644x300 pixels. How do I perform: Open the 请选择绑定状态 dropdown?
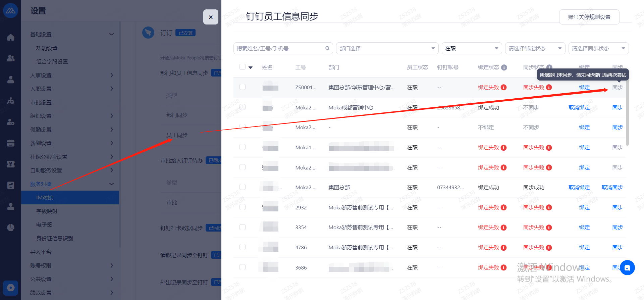[x=535, y=48]
